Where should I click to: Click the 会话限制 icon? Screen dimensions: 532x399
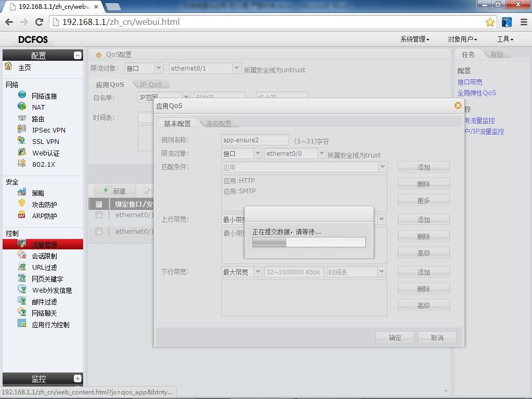coord(22,255)
